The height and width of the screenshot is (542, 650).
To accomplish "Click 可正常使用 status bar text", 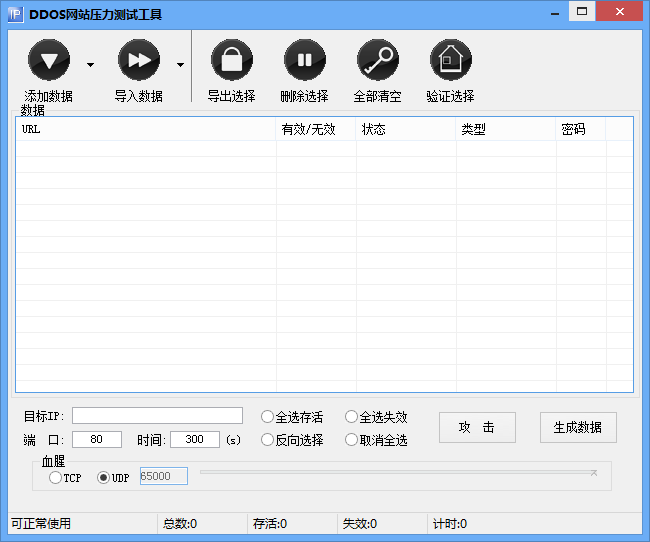I will pos(41,524).
